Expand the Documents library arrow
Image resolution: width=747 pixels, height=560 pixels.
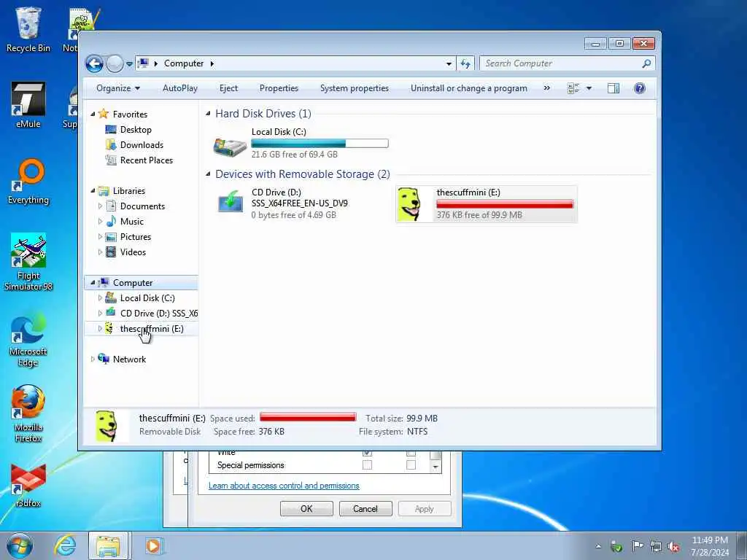tap(100, 206)
